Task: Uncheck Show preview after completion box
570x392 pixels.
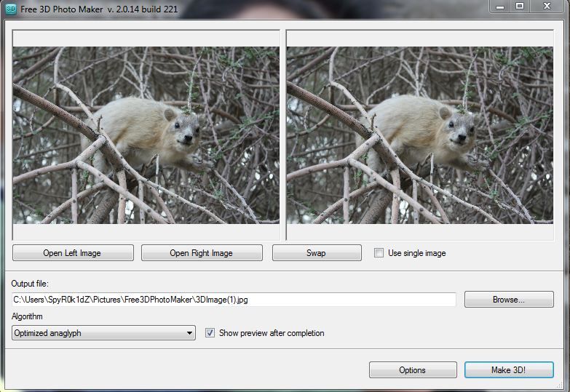Action: (x=210, y=333)
